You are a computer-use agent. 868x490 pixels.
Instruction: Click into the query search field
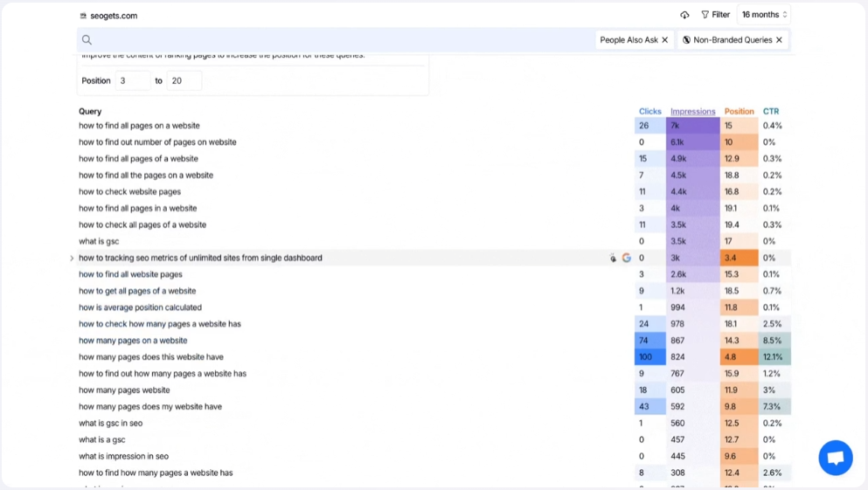click(x=341, y=40)
